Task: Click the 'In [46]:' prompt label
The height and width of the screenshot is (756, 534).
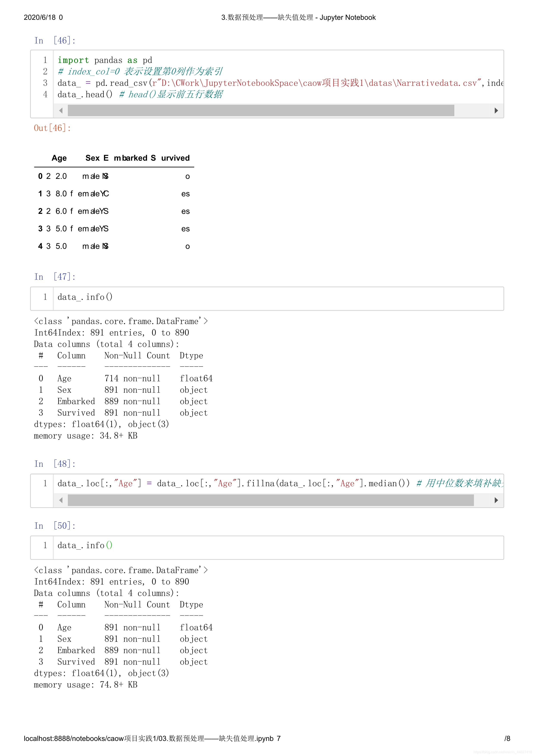Action: pos(55,41)
